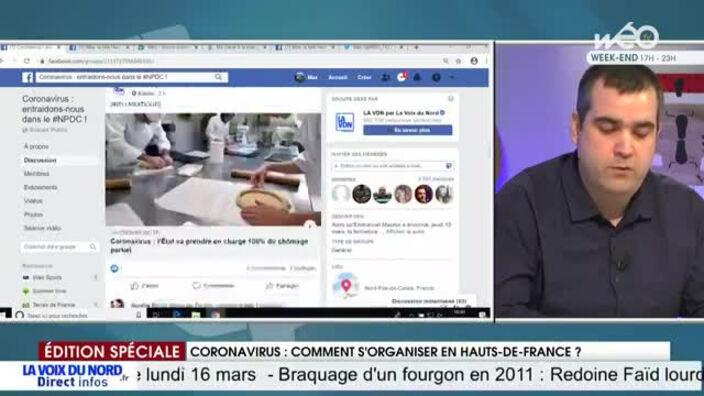Switch to the WhatsApp browser tab
The width and height of the screenshot is (704, 396).
[x=168, y=47]
